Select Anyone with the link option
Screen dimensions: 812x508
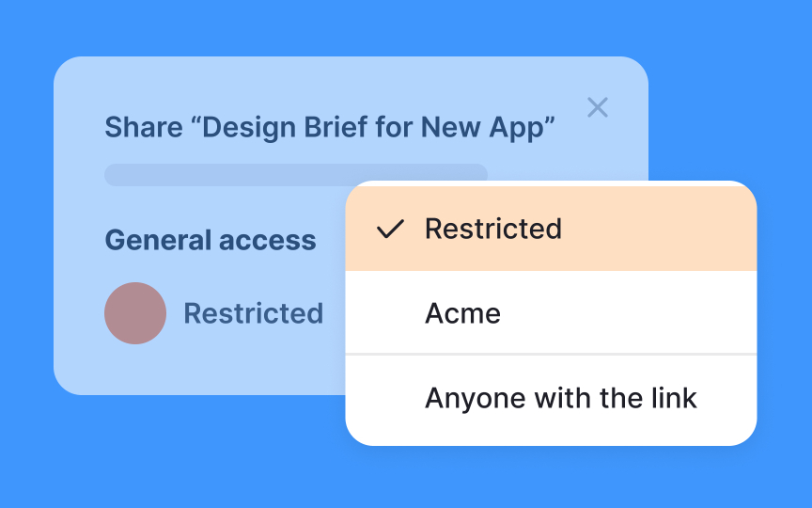[560, 398]
